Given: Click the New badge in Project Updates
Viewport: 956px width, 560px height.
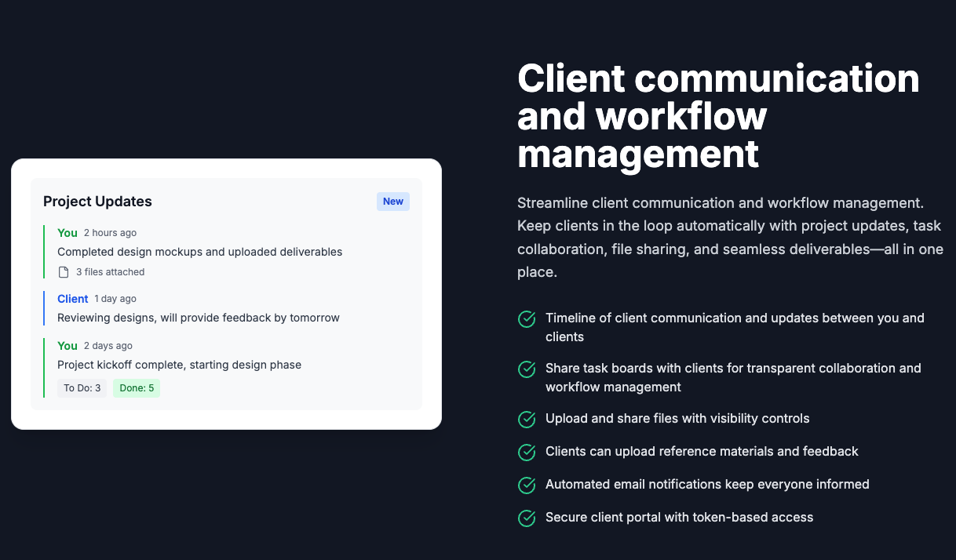Looking at the screenshot, I should (x=393, y=202).
